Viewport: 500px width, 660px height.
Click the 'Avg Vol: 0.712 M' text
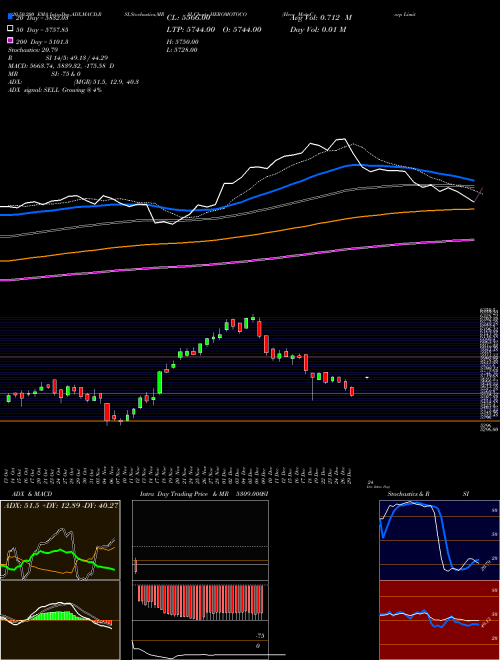click(321, 18)
